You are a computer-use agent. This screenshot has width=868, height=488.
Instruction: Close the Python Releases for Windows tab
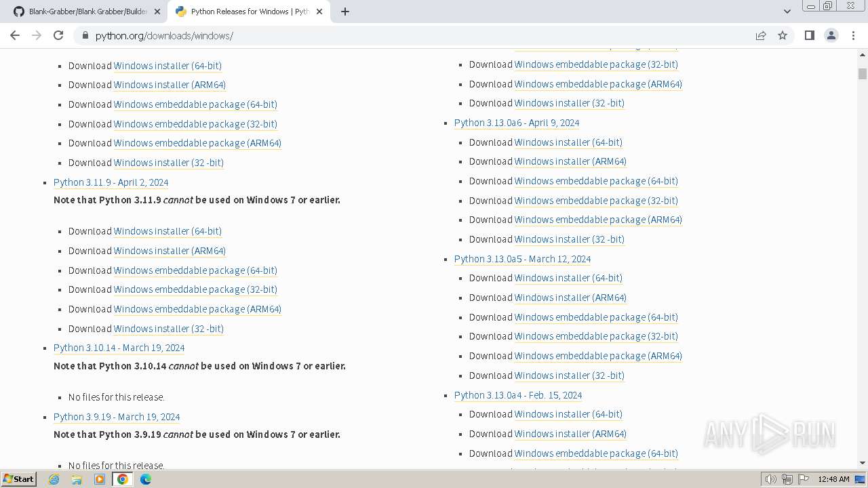pyautogui.click(x=319, y=12)
